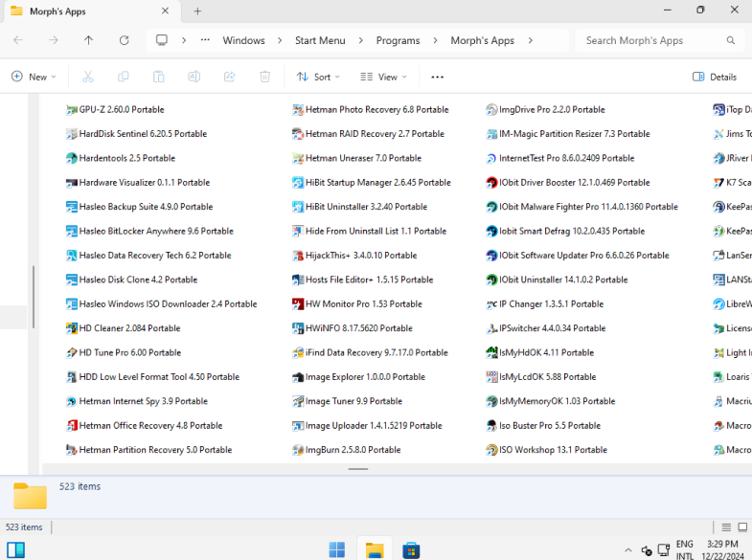Image resolution: width=752 pixels, height=560 pixels.
Task: Navigate to Start Menu in breadcrumb
Action: tap(320, 40)
